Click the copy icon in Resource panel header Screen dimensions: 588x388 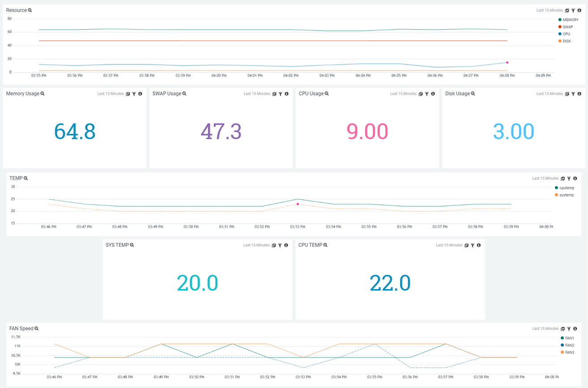point(567,10)
